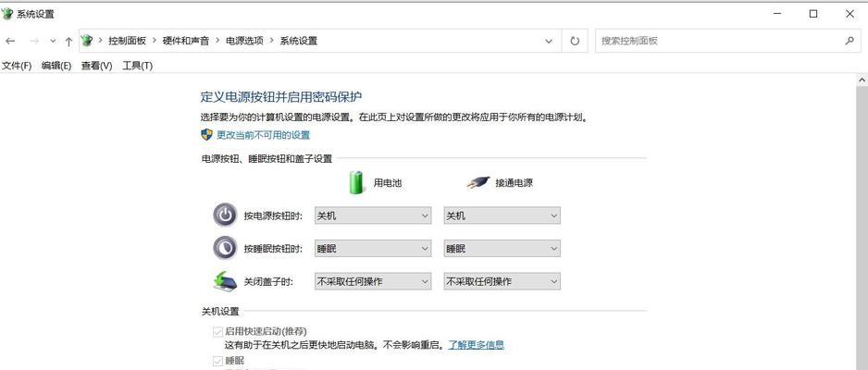Screen dimensions: 868x370
Task: Open the 编辑(E) menu
Action: [x=56, y=66]
